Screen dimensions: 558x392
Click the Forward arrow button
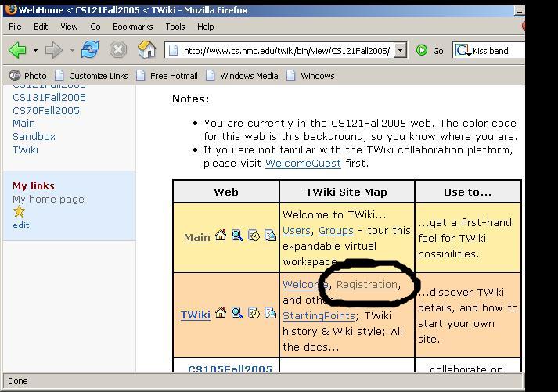coord(54,50)
